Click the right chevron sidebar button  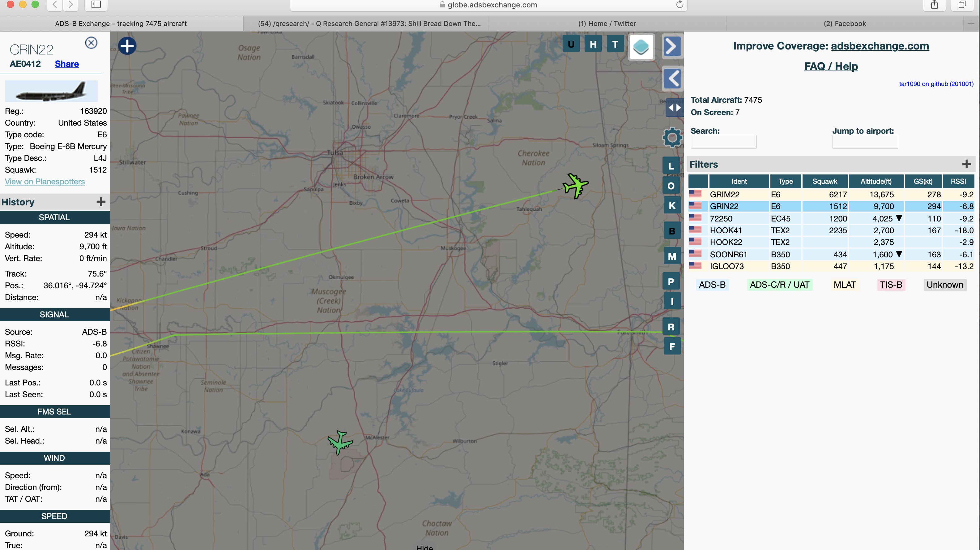click(x=672, y=47)
